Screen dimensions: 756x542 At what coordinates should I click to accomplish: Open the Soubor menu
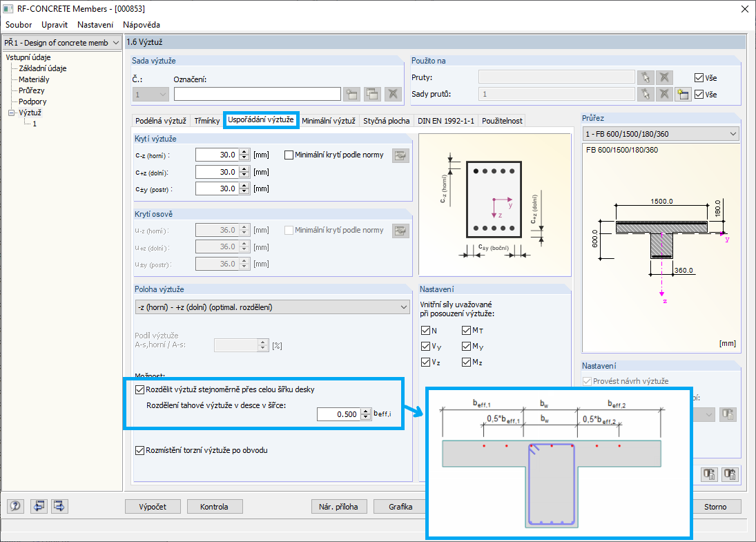tap(19, 25)
